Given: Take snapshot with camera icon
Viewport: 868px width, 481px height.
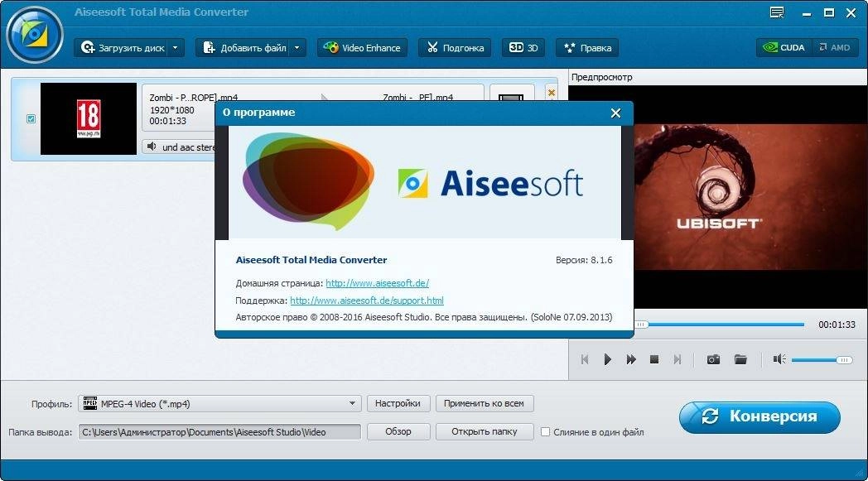Looking at the screenshot, I should tap(713, 359).
